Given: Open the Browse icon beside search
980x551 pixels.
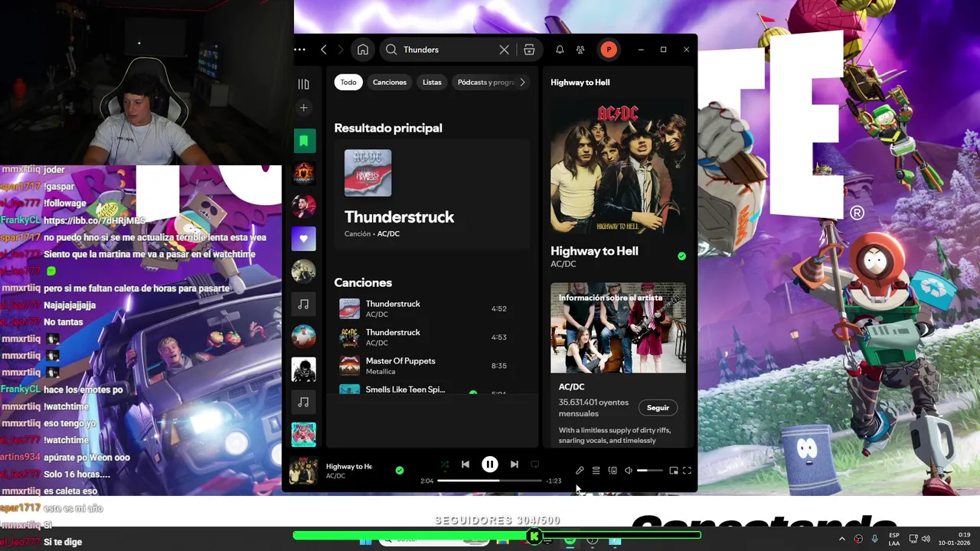Looking at the screenshot, I should (x=529, y=50).
